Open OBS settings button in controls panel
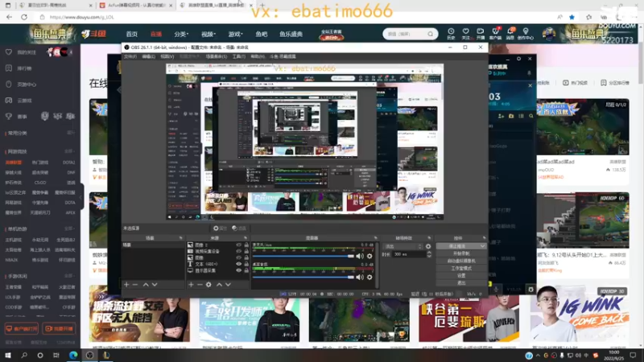Screen dimensions: 644x362 [x=461, y=276]
